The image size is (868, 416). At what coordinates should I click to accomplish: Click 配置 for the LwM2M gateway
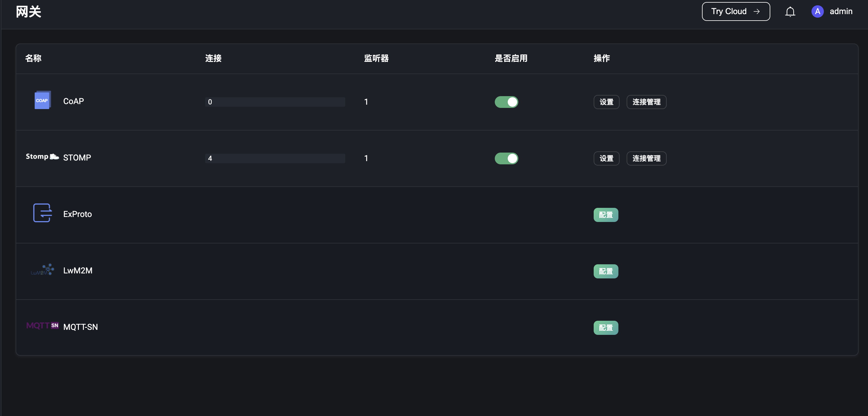pyautogui.click(x=606, y=271)
